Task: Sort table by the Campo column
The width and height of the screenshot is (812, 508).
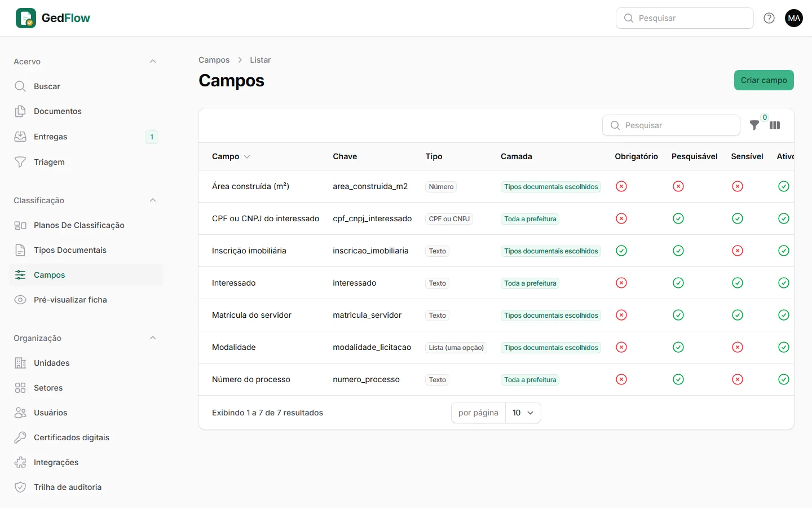Action: 231,156
